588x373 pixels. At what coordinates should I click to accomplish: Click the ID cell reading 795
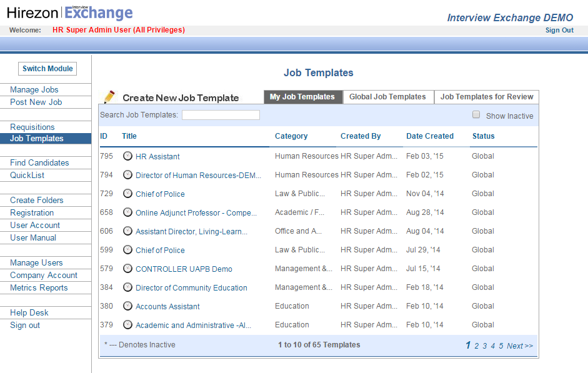[106, 156]
